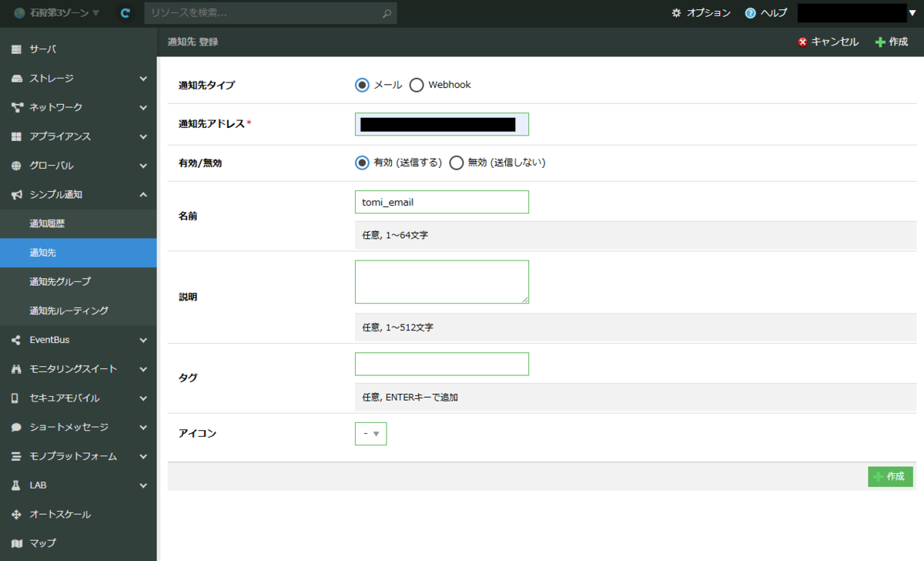Viewport: 924px width, 561px height.
Task: Click the オプション gear icon
Action: click(x=676, y=13)
